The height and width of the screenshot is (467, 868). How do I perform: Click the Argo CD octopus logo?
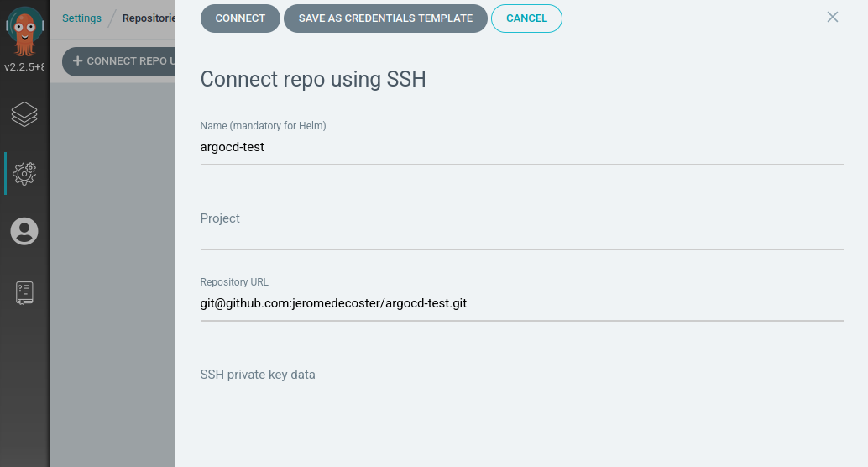24,30
